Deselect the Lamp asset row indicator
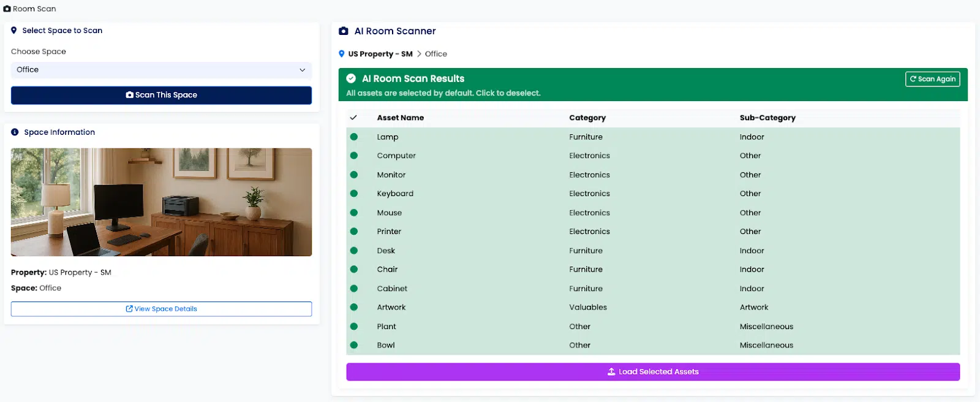 (354, 137)
